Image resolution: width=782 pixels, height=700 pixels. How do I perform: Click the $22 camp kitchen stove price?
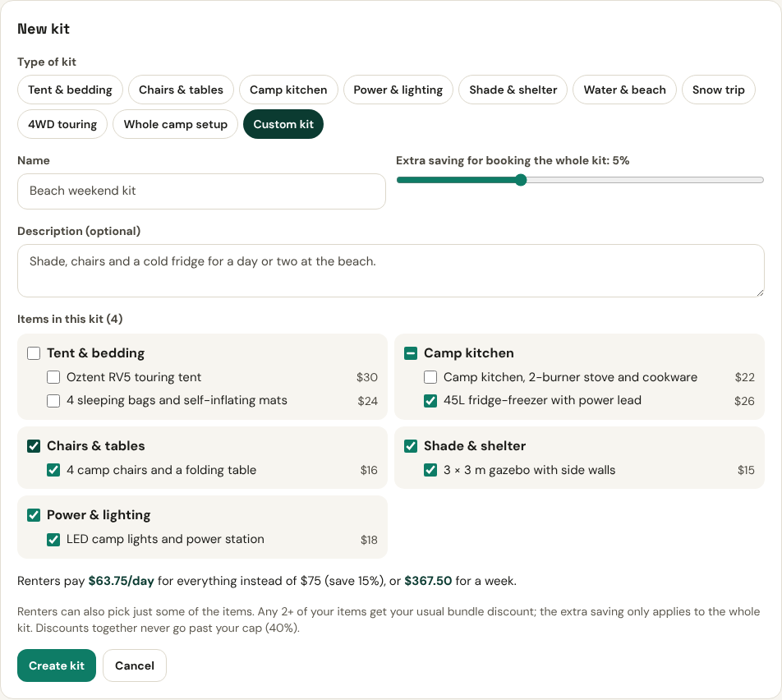coord(744,377)
